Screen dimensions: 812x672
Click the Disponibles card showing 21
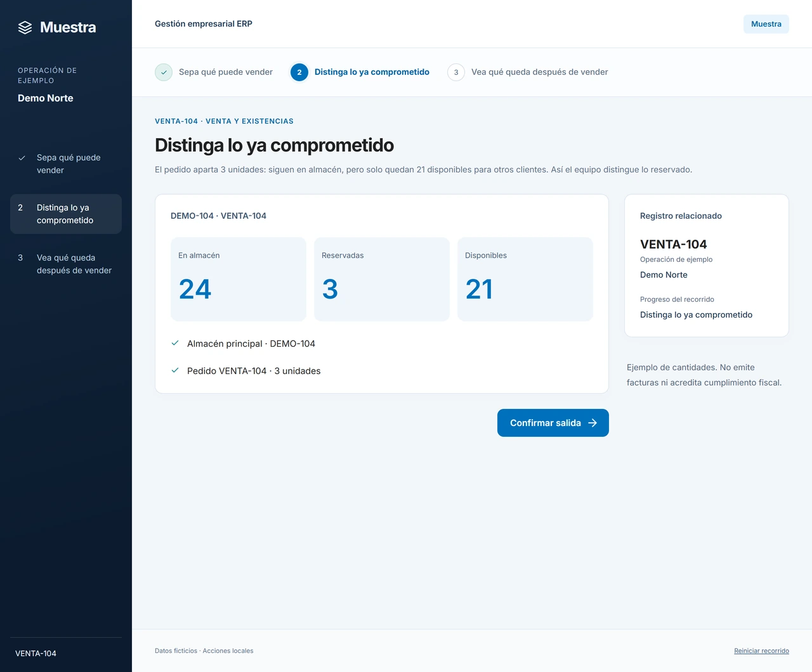(x=525, y=279)
